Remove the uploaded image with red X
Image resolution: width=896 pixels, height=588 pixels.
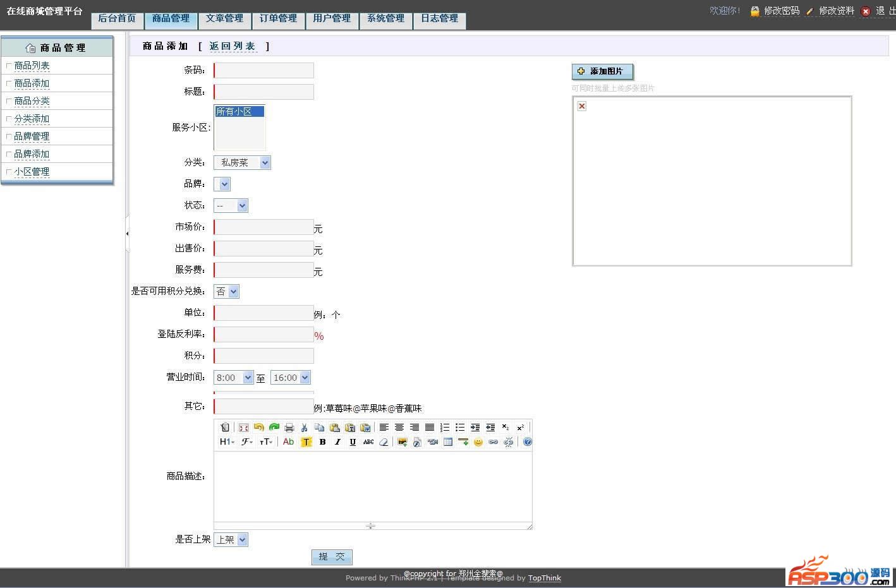582,106
